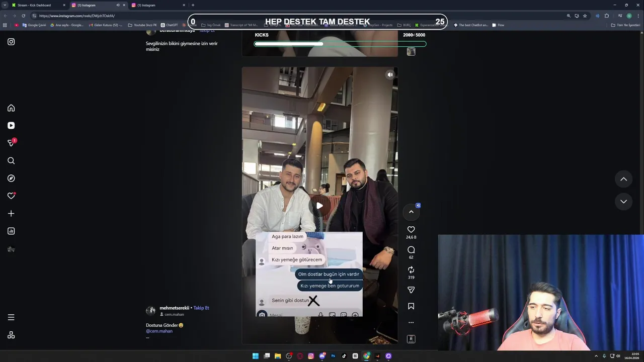Open the Also from Meta icon
This screenshot has width=644, height=362.
(11, 335)
